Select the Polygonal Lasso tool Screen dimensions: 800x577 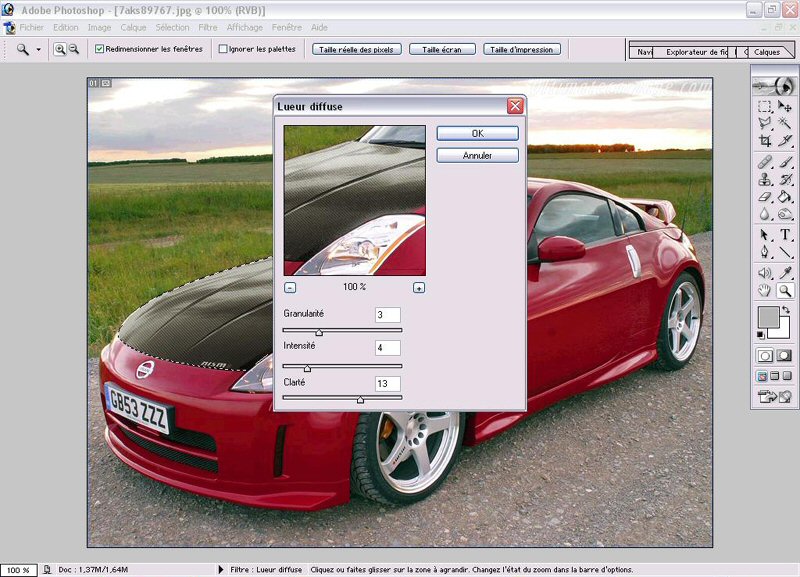(764, 123)
